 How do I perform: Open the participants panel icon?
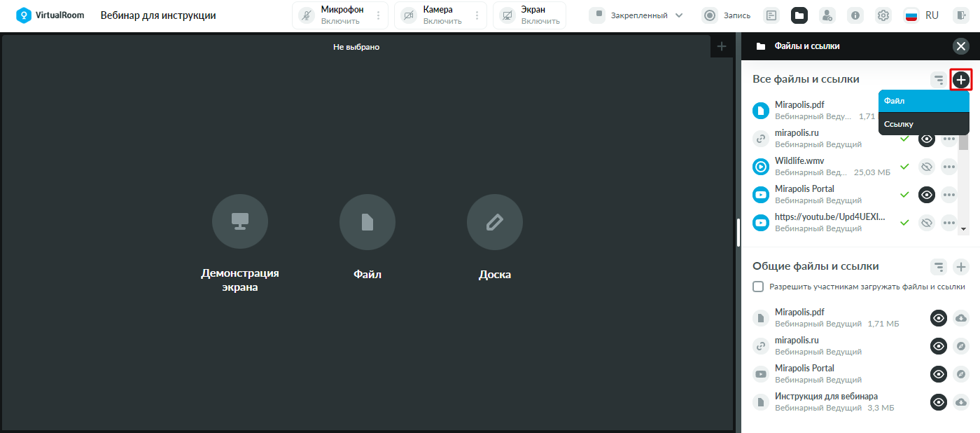827,15
